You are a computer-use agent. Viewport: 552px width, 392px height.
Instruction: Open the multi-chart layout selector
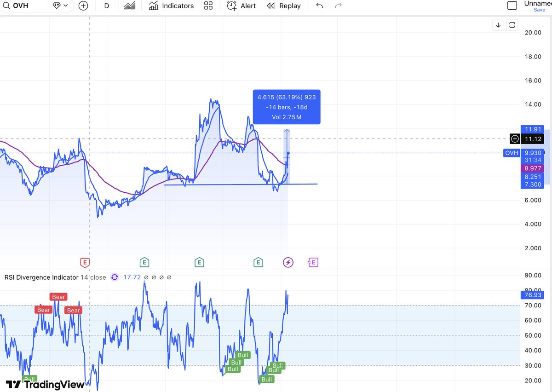(x=208, y=6)
